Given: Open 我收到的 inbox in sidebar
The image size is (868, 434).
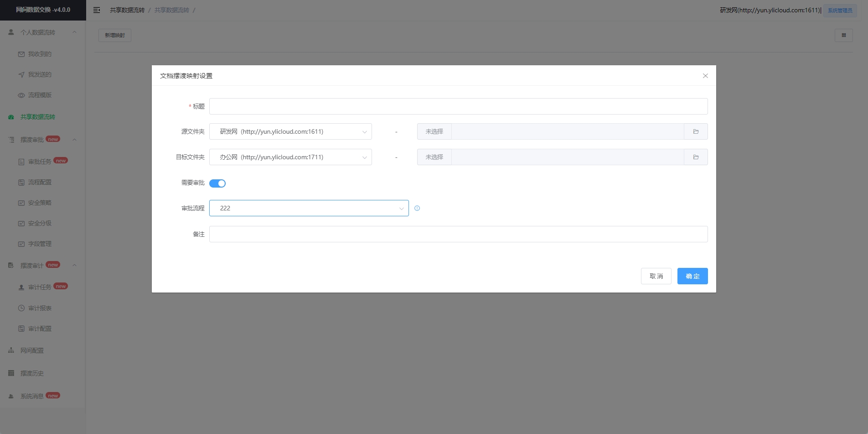Looking at the screenshot, I should [40, 54].
